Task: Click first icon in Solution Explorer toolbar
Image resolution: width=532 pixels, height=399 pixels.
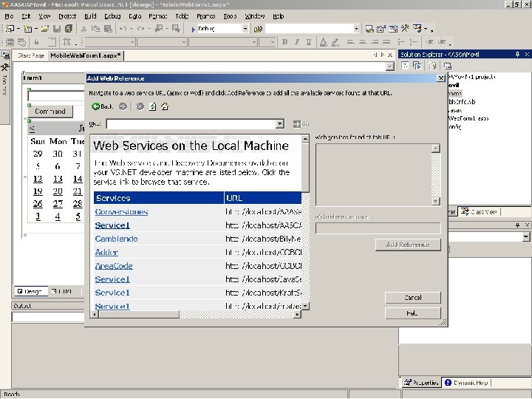Action: click(x=405, y=66)
